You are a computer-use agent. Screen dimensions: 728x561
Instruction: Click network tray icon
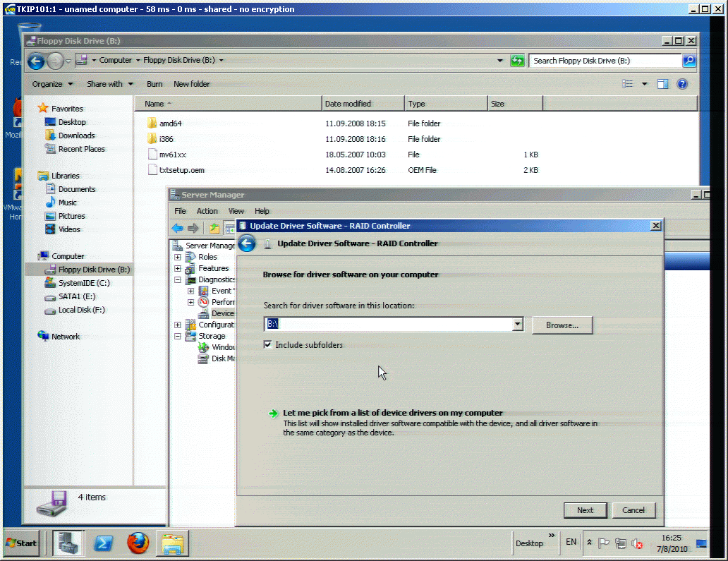pyautogui.click(x=620, y=543)
